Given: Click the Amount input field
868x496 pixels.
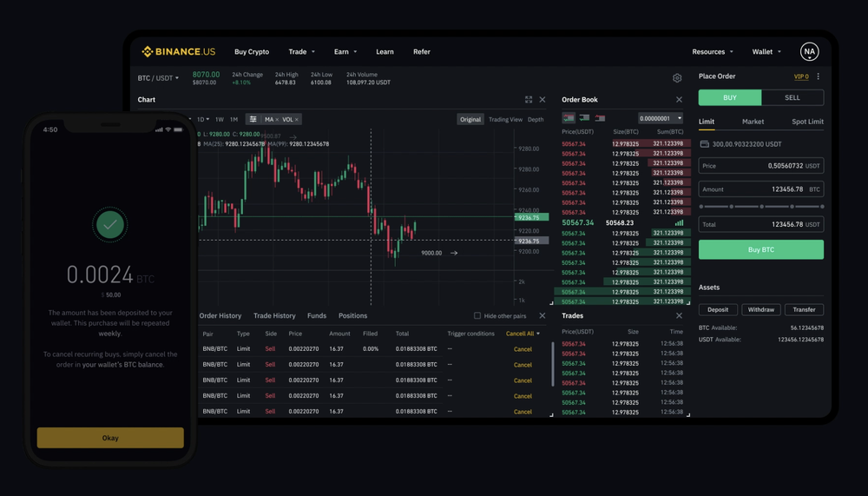Looking at the screenshot, I should (x=761, y=189).
